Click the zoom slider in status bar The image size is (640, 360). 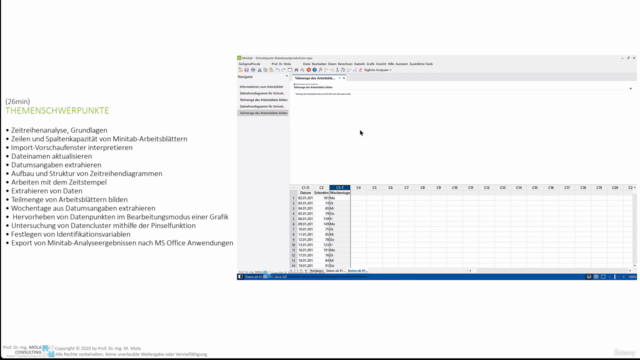point(615,277)
